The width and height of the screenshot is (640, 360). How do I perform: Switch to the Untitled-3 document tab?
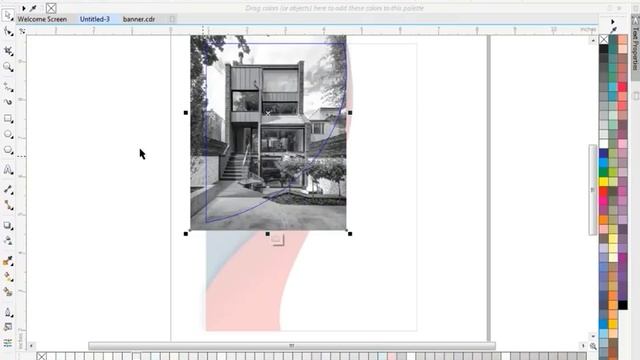pyautogui.click(x=95, y=19)
